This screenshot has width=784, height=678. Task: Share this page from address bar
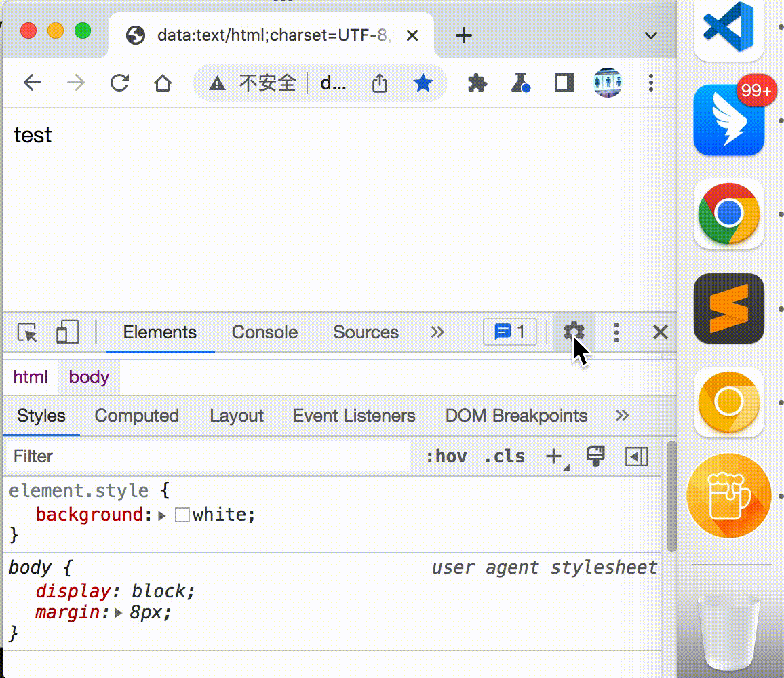[x=380, y=83]
